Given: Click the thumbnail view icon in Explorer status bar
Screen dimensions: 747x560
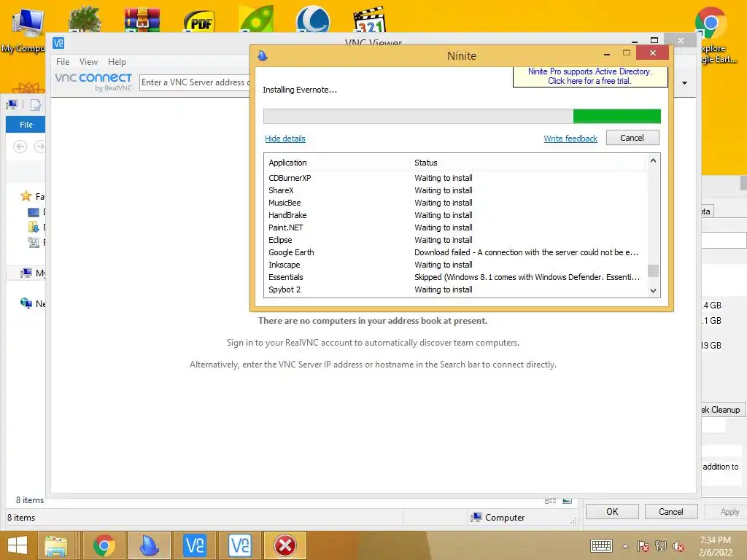Looking at the screenshot, I should tap(567, 500).
